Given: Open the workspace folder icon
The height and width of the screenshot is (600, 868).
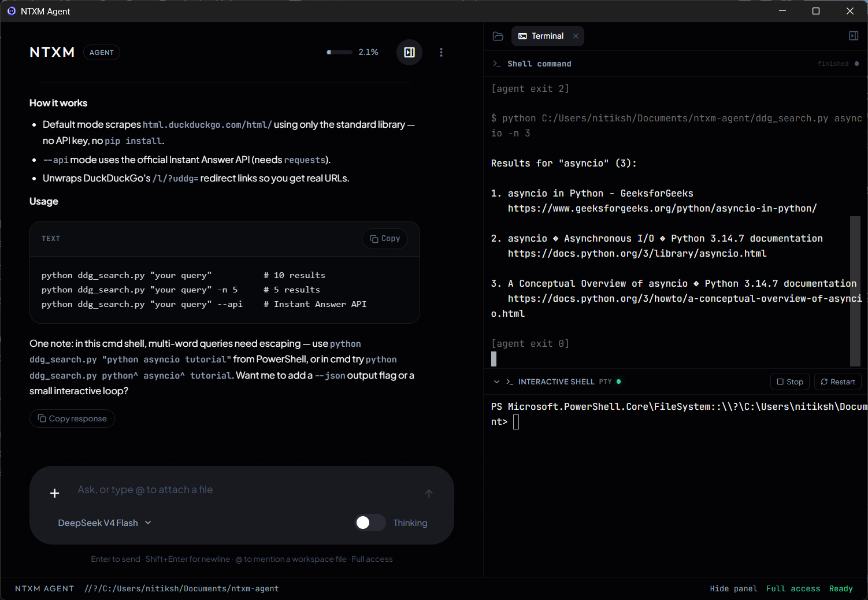Looking at the screenshot, I should point(498,36).
